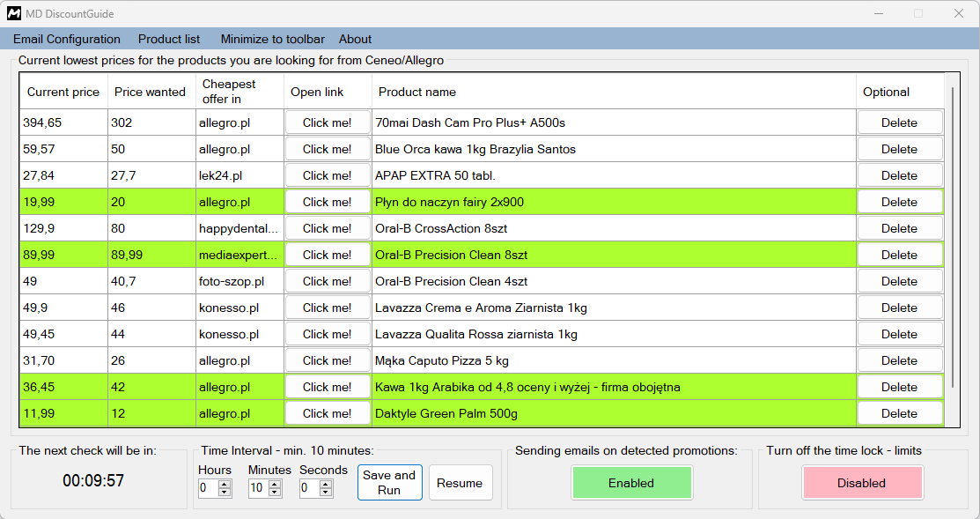Click the Current price column header

click(63, 92)
